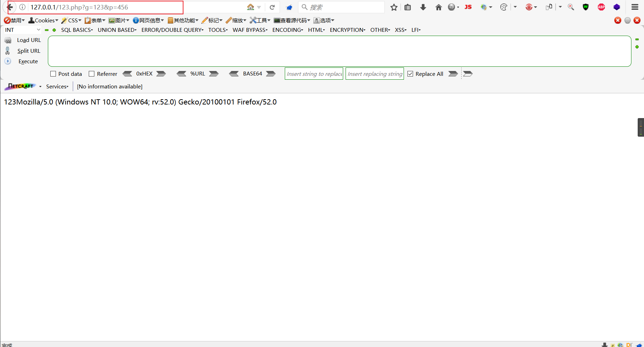Base64-encode with right BASE64 arrow
This screenshot has width=644, height=347.
click(271, 74)
